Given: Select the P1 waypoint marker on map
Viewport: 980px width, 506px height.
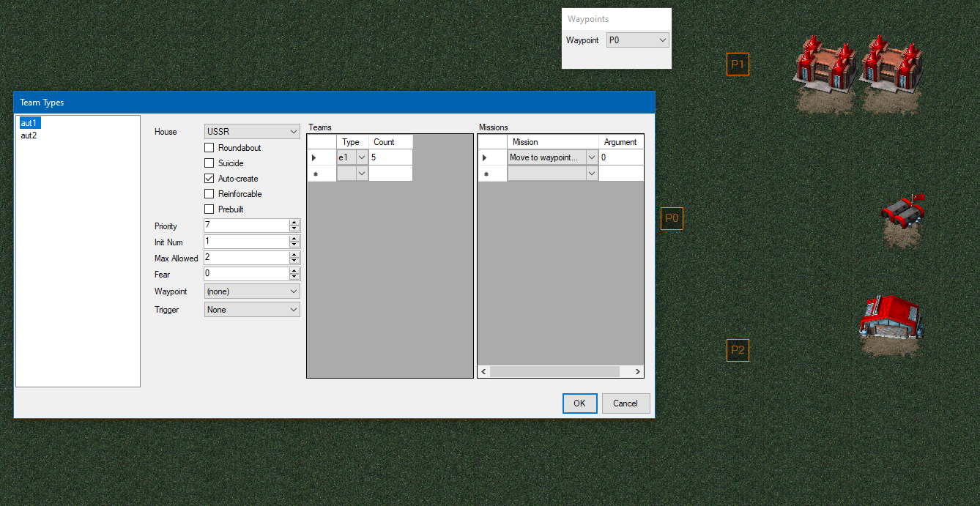Looking at the screenshot, I should (x=738, y=64).
